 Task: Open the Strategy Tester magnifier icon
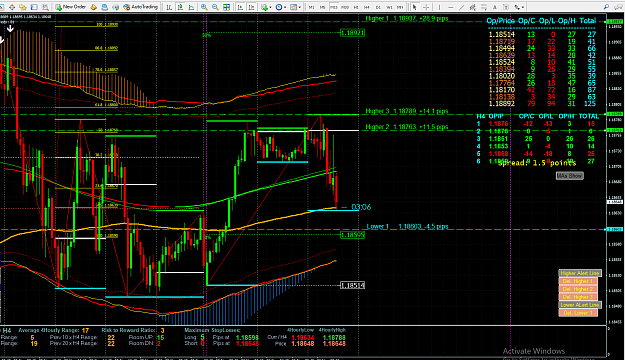click(x=45, y=7)
